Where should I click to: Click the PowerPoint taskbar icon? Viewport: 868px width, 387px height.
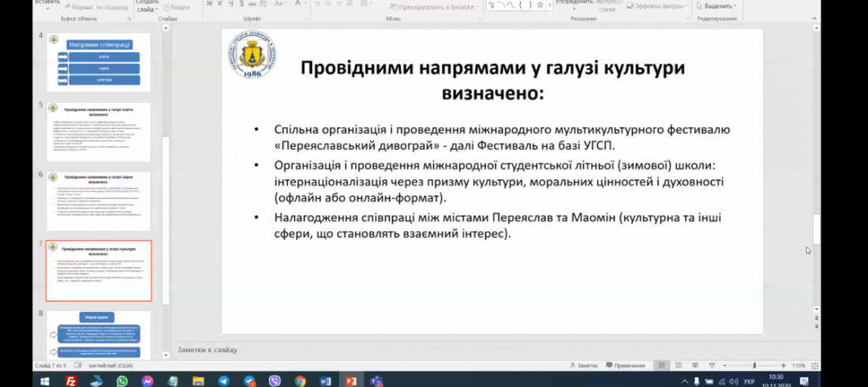pos(351,381)
